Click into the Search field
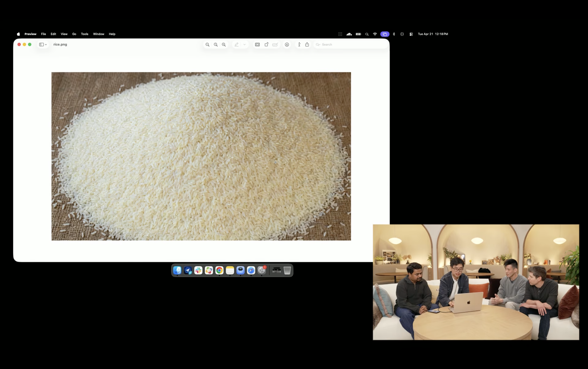Screen dimensions: 588x369 coord(352,45)
